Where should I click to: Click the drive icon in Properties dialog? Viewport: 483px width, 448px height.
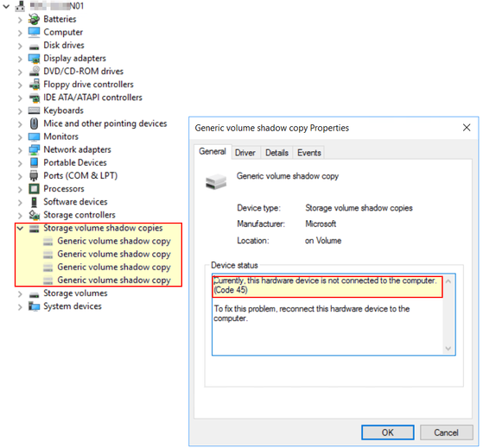pyautogui.click(x=216, y=181)
